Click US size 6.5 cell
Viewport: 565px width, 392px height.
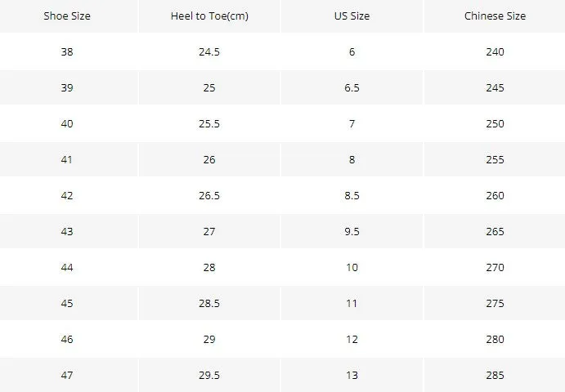[x=352, y=88]
